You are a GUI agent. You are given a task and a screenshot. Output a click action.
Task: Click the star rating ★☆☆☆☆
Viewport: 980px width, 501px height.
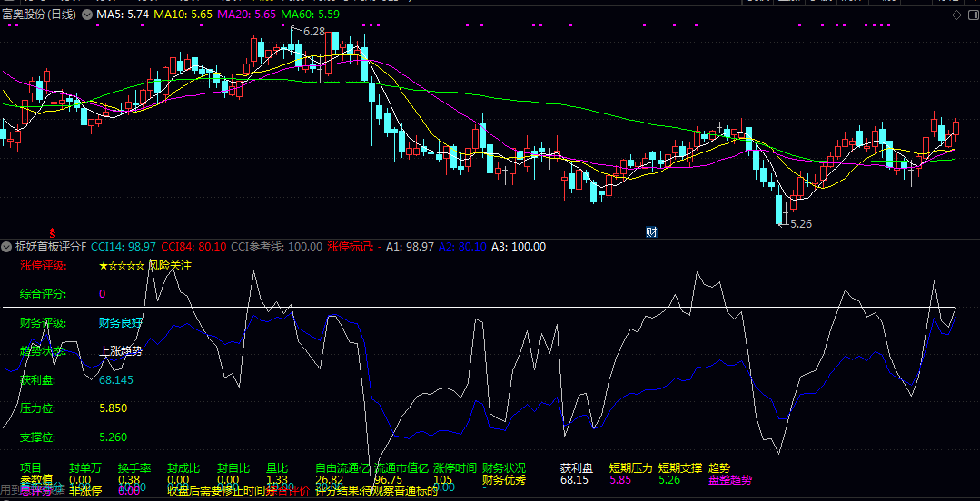pyautogui.click(x=122, y=266)
